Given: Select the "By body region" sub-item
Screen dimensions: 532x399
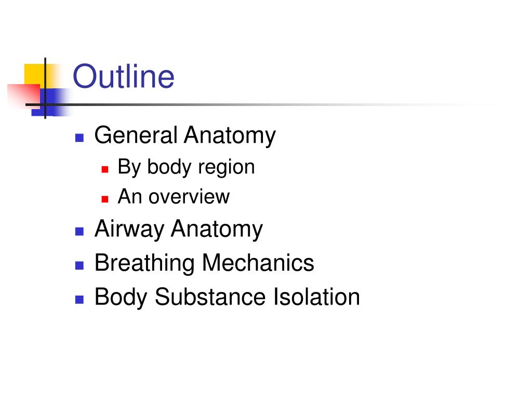Looking at the screenshot, I should click(x=187, y=167).
